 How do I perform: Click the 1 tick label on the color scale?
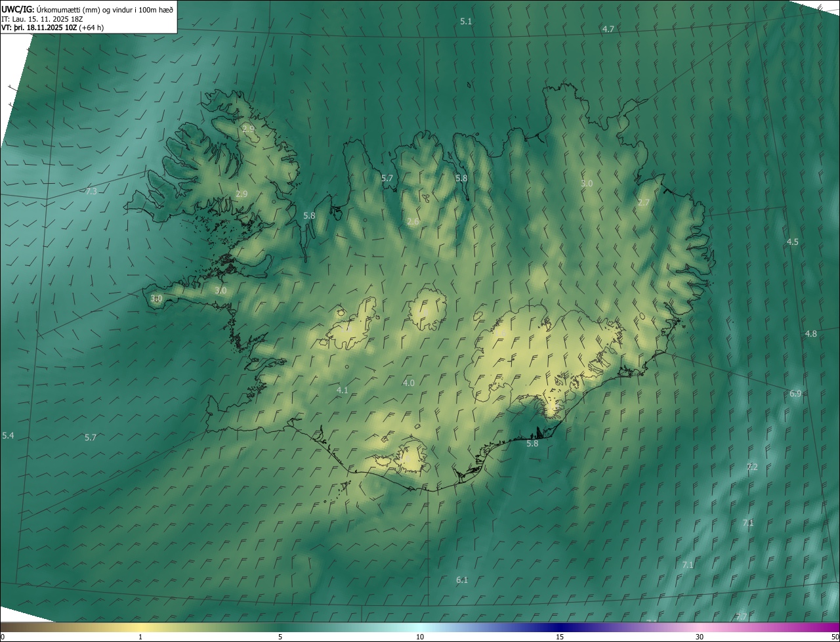coord(140,637)
